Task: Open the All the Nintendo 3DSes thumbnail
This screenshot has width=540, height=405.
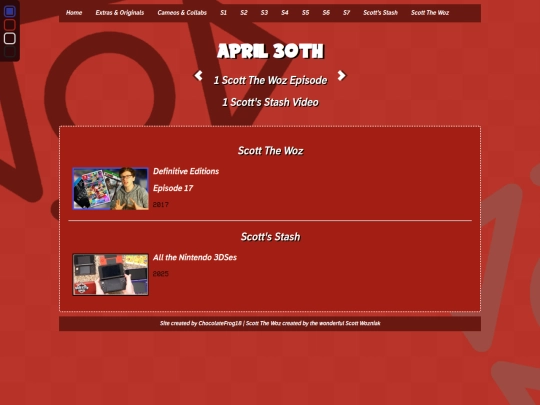Action: coord(111,274)
